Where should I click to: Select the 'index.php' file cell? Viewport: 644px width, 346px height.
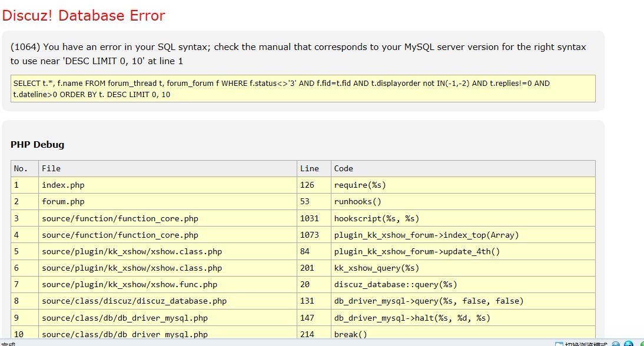point(168,185)
